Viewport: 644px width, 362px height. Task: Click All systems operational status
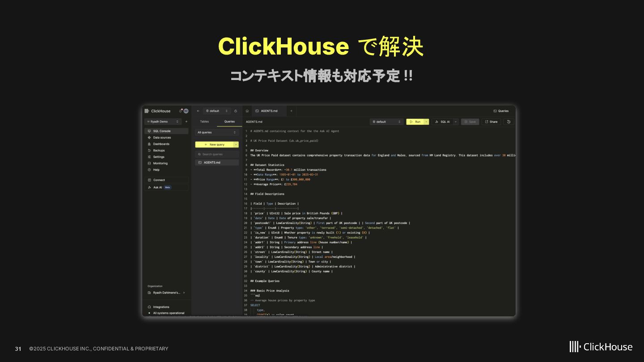[166, 313]
